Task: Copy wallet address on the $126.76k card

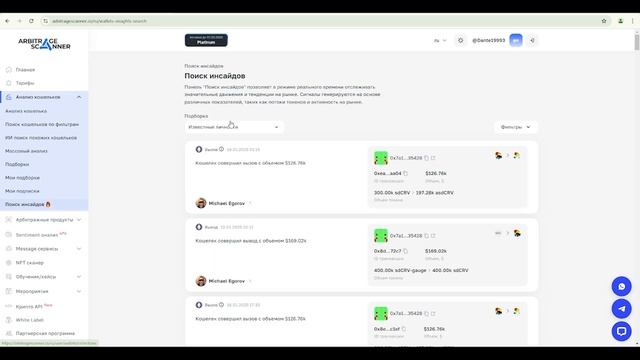Action: click(427, 158)
